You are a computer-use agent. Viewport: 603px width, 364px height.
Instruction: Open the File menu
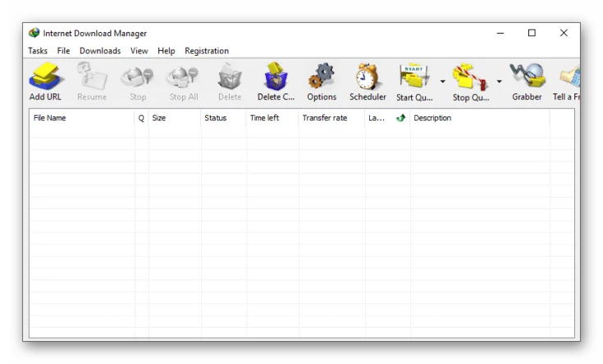[x=63, y=51]
